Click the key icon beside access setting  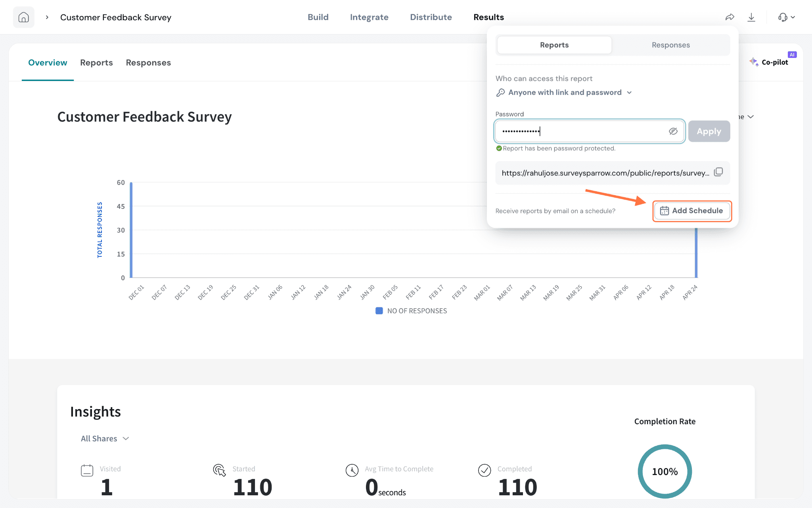pyautogui.click(x=500, y=92)
